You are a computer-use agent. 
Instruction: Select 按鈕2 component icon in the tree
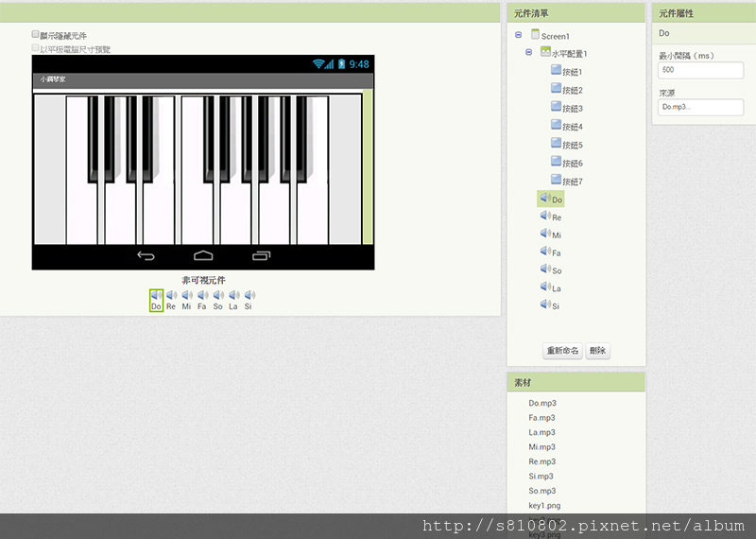[x=556, y=88]
